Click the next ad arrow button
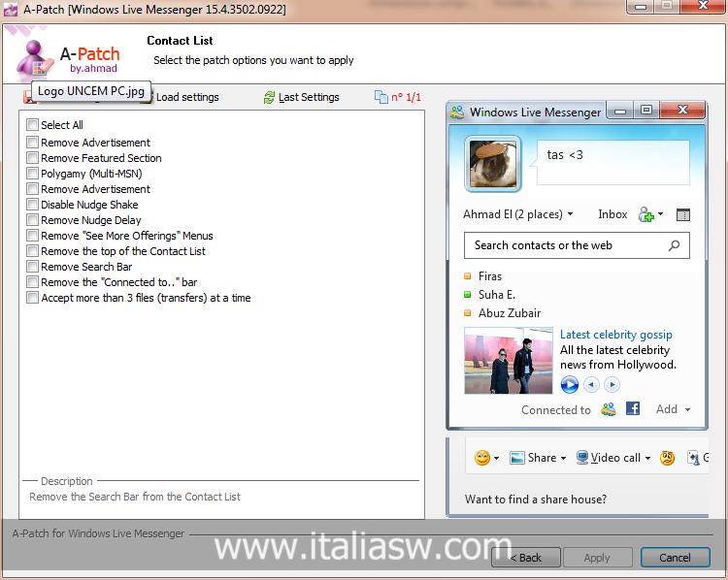Screen dimensions: 728x580 click(612, 385)
